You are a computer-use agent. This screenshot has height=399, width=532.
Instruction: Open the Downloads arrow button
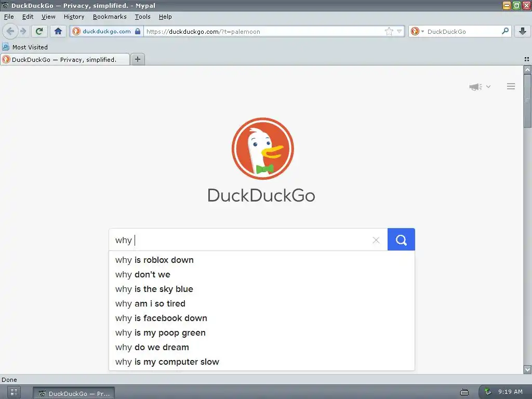[x=523, y=31]
